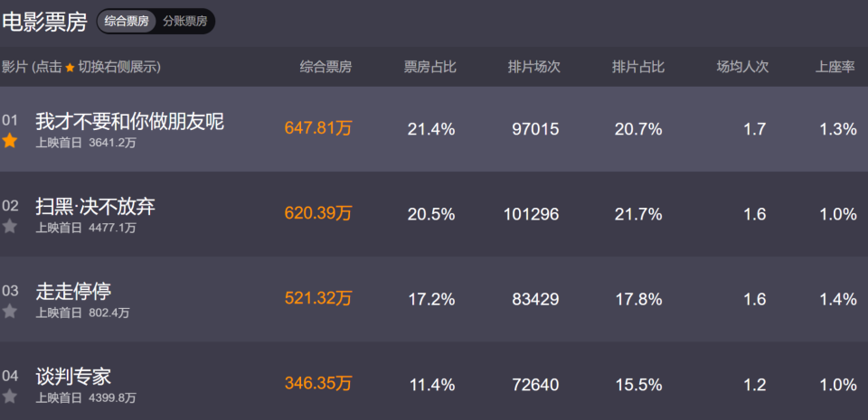Sort by 排片场次 column header
This screenshot has height=420, width=868.
click(533, 67)
